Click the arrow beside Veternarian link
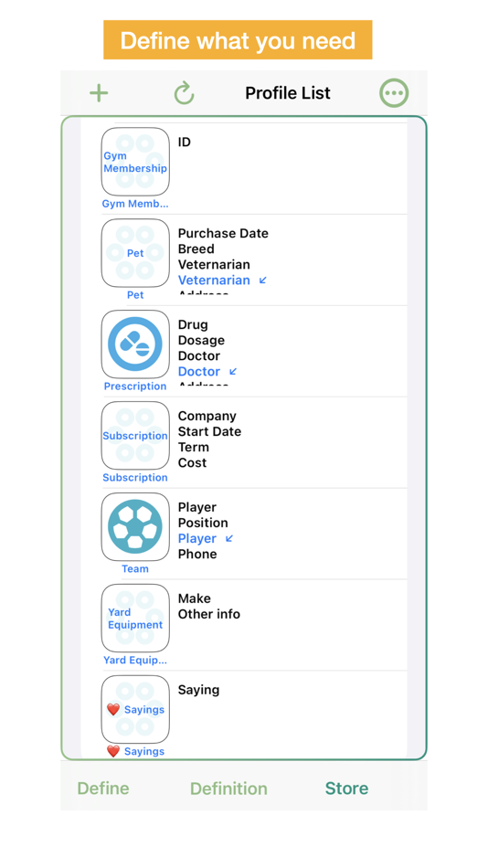This screenshot has height=868, width=488. [x=263, y=281]
